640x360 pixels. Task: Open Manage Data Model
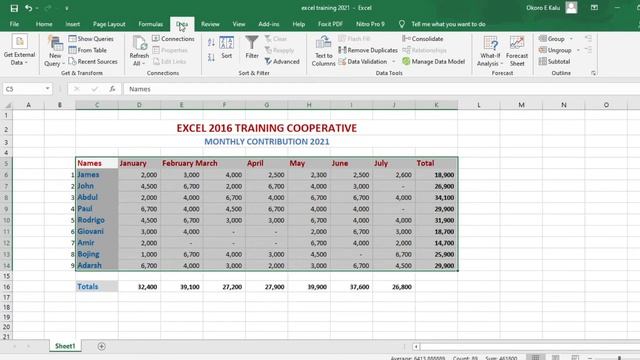pos(434,62)
